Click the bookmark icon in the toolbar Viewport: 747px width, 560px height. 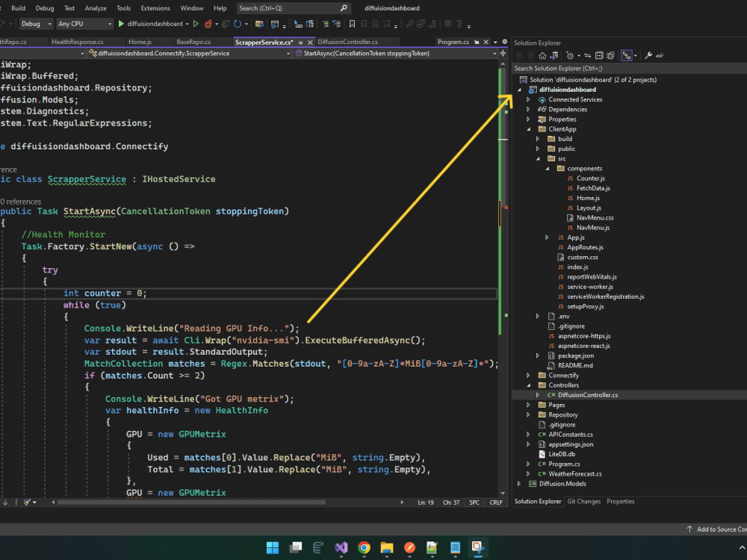coord(352,24)
